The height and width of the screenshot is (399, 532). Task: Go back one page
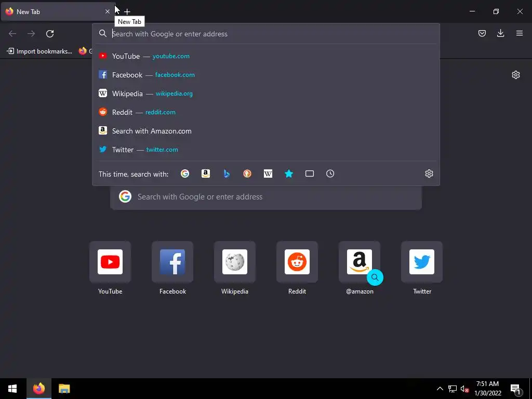coord(12,34)
